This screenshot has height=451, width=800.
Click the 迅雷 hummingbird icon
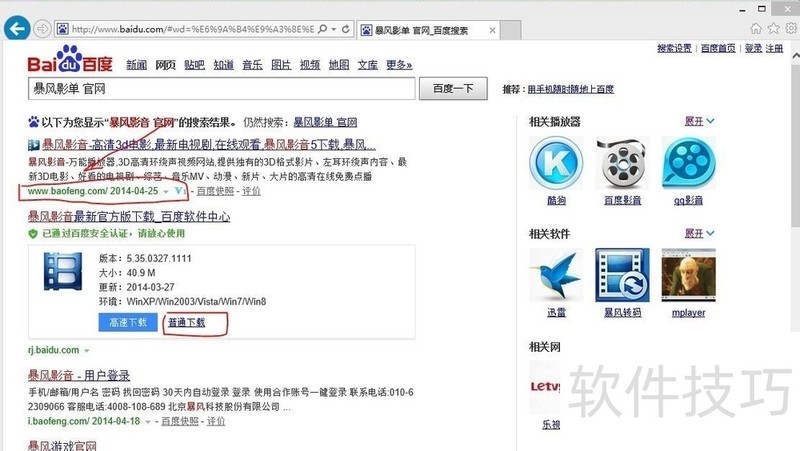(556, 275)
